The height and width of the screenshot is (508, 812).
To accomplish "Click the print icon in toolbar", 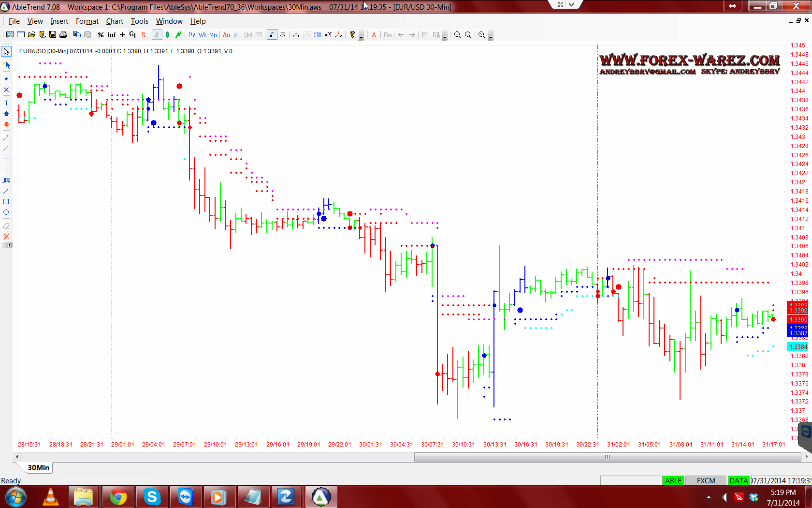I will click(x=63, y=35).
